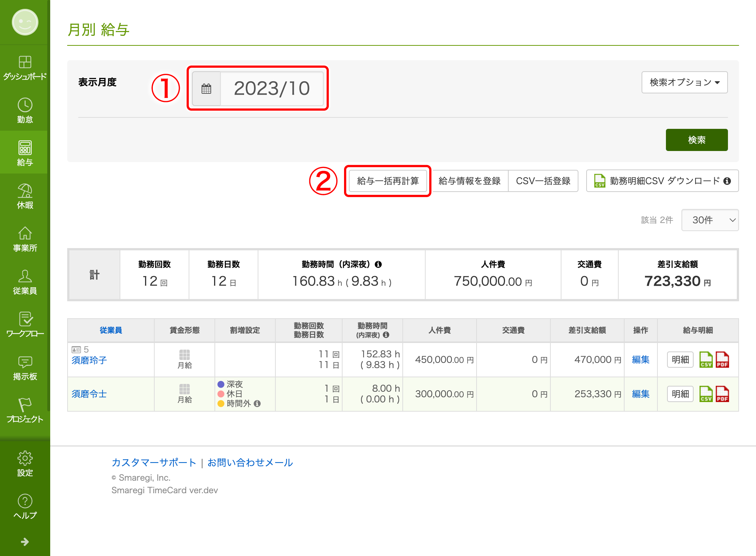This screenshot has width=756, height=556.
Task: Open ワークフロー in the sidebar
Action: point(25,325)
